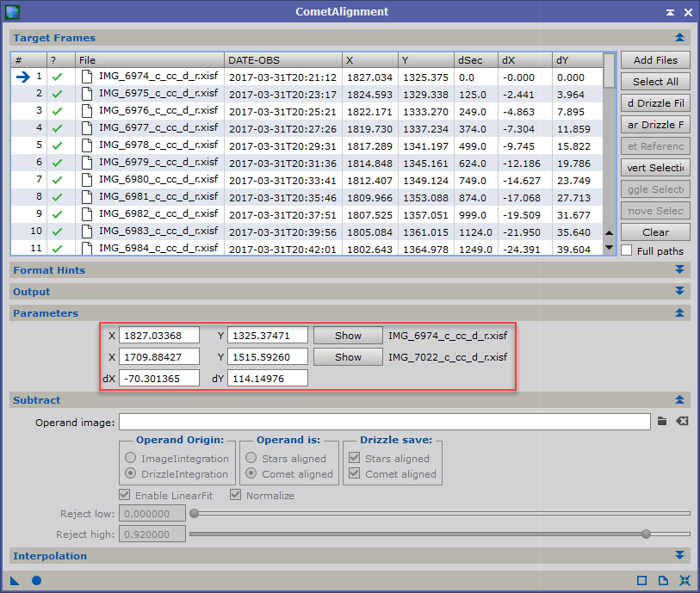Click the file icon of IMG_6983_c_cc_d_r.xisf

87,232
